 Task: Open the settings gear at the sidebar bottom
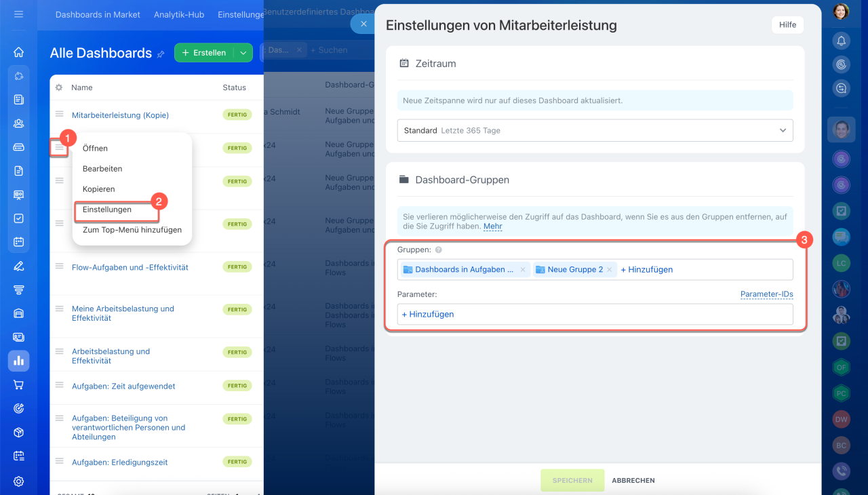18,481
